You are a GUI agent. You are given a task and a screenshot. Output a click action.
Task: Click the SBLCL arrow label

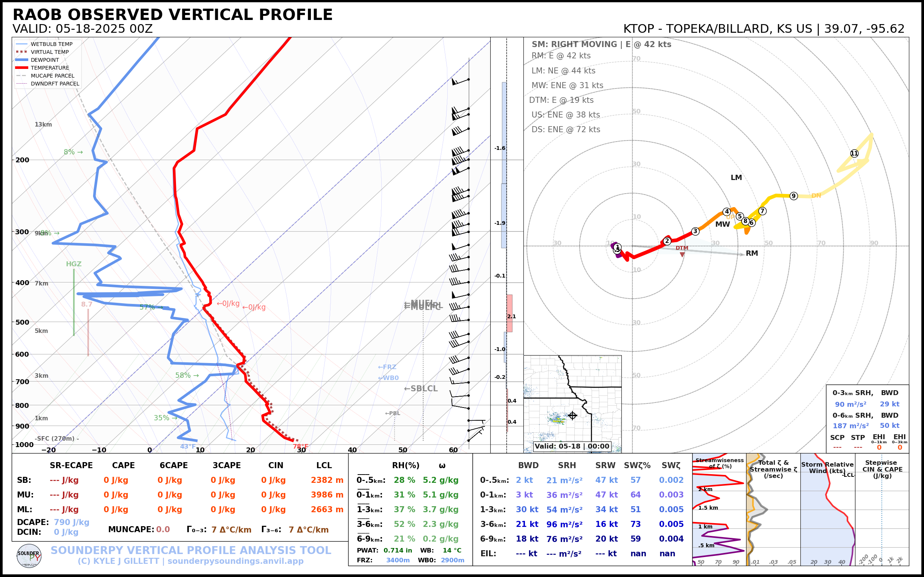[421, 388]
